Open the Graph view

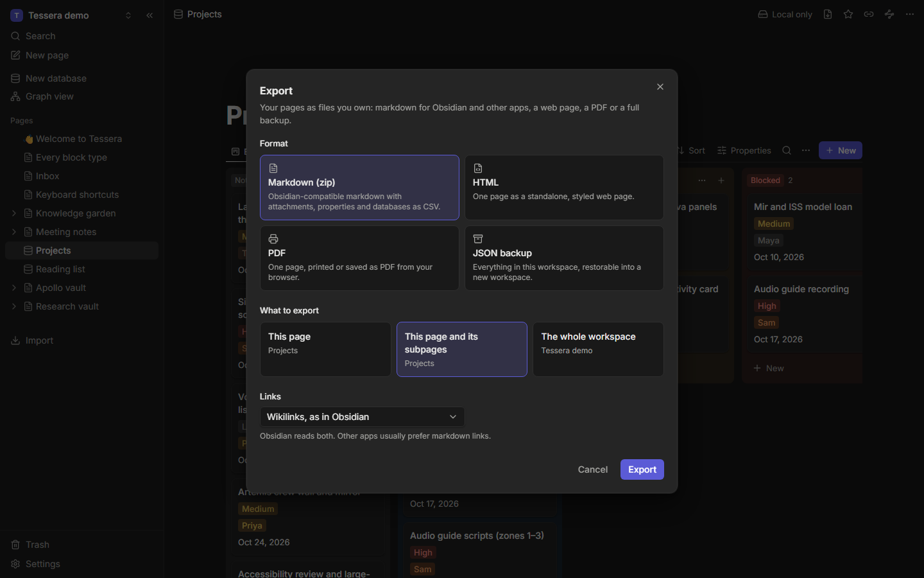[81, 96]
